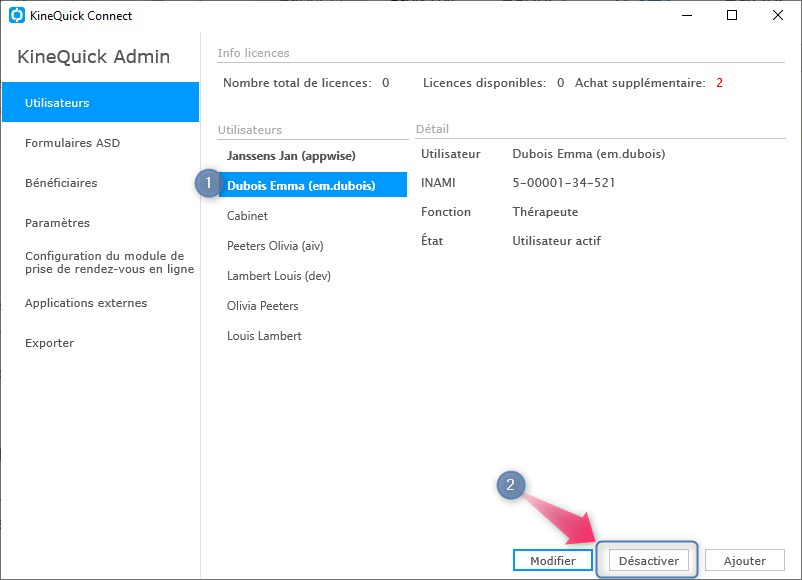Open Applications externes section
The height and width of the screenshot is (580, 802).
coord(86,303)
